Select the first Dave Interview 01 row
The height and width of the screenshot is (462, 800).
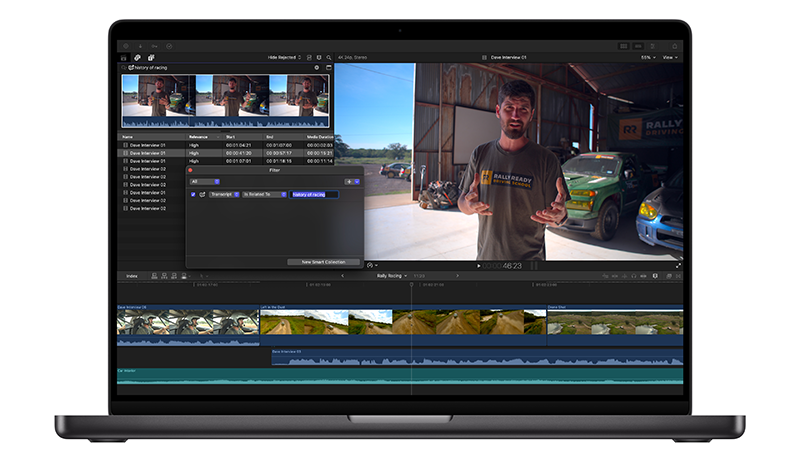[150, 146]
